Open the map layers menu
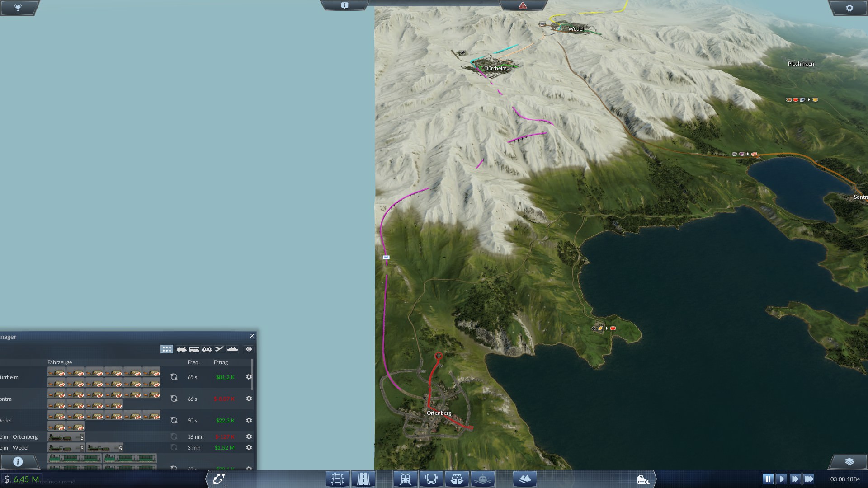 [x=849, y=461]
